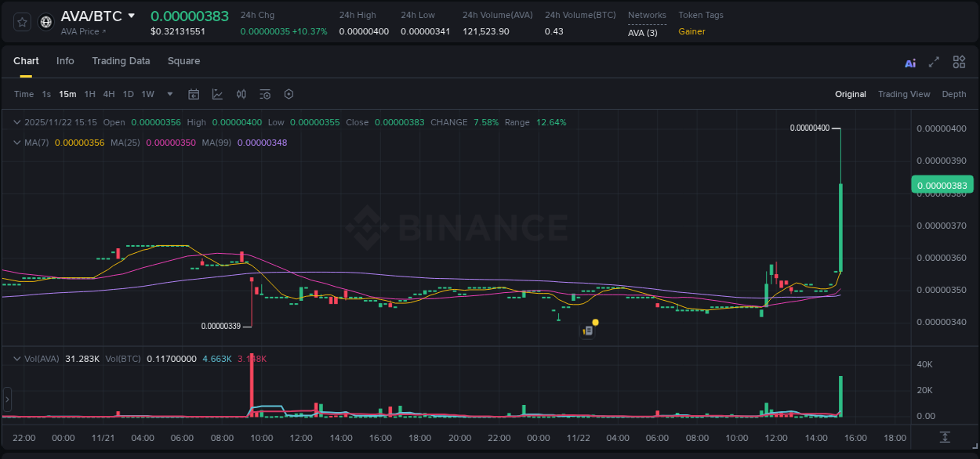Image resolution: width=980 pixels, height=459 pixels.
Task: Open chart settings hexagon icon
Action: (x=288, y=93)
